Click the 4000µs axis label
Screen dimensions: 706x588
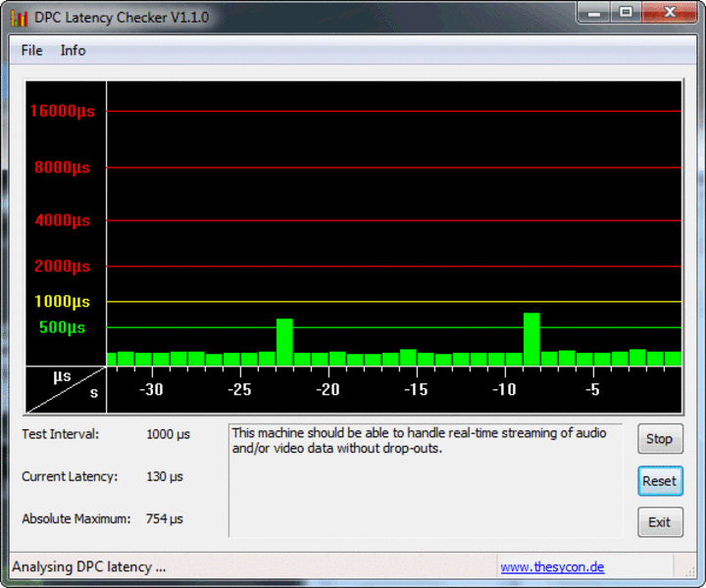click(x=62, y=220)
